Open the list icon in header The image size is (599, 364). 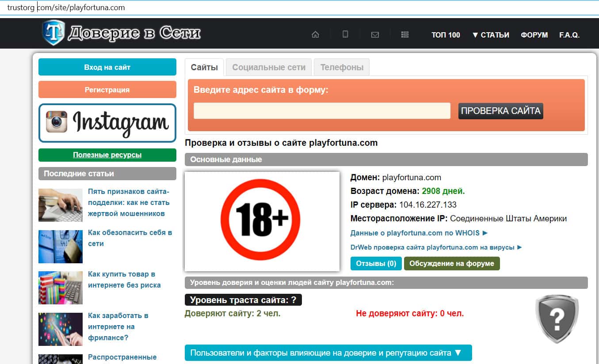click(x=404, y=35)
